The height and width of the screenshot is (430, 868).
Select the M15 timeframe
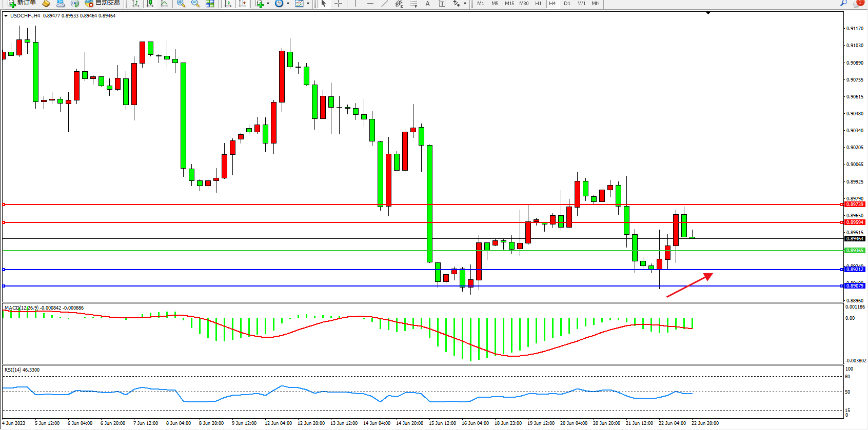[509, 4]
